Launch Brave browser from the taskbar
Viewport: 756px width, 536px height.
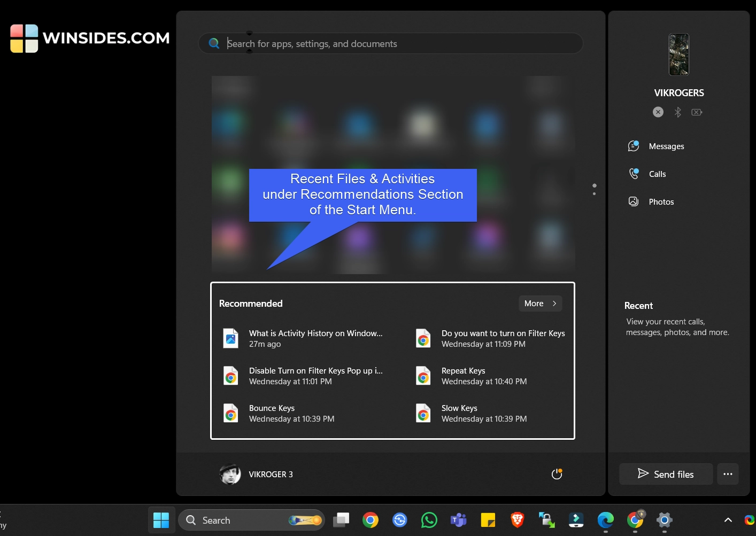point(518,520)
